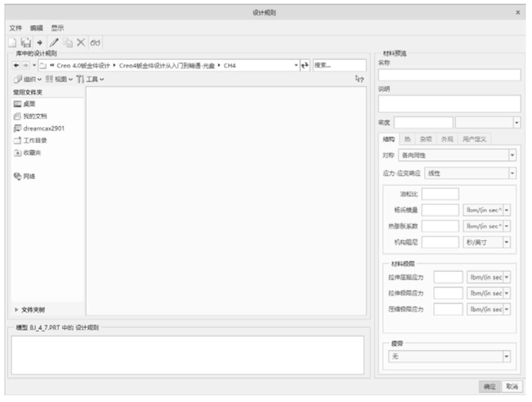Click the 搜索 search field

339,65
